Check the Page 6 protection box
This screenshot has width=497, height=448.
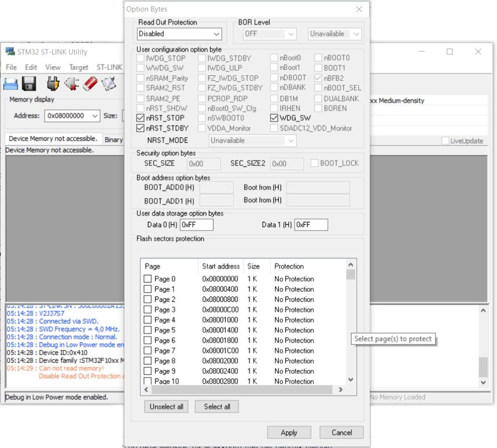[148, 340]
